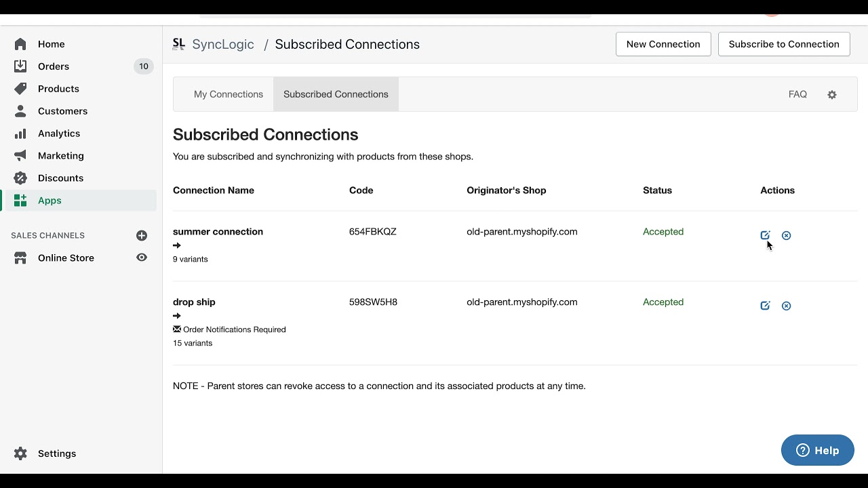The height and width of the screenshot is (488, 868).
Task: Open Settings in sidebar
Action: 57,453
